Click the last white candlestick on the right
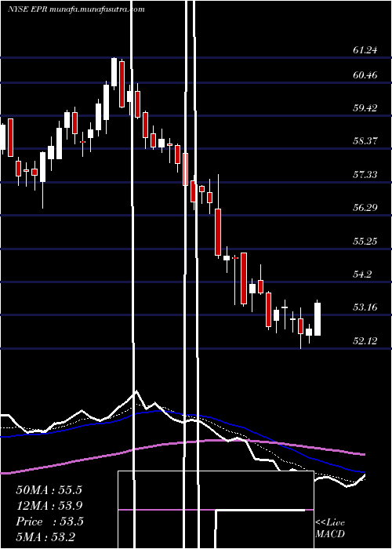The width and height of the screenshot is (392, 549). point(318,318)
